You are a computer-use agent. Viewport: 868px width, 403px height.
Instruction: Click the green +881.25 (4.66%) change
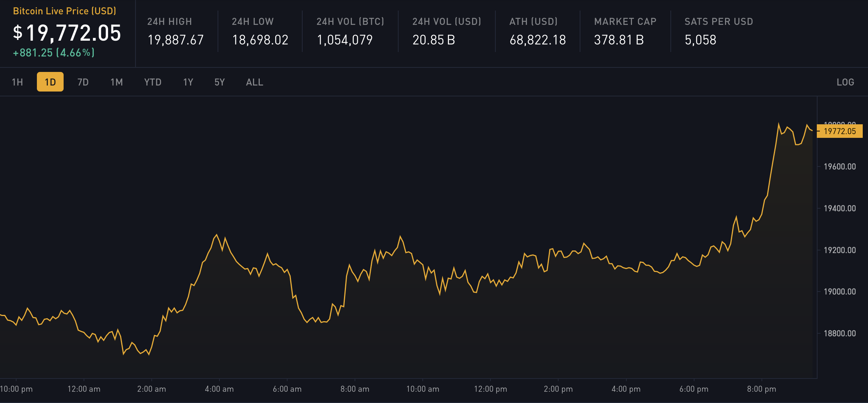[x=53, y=53]
